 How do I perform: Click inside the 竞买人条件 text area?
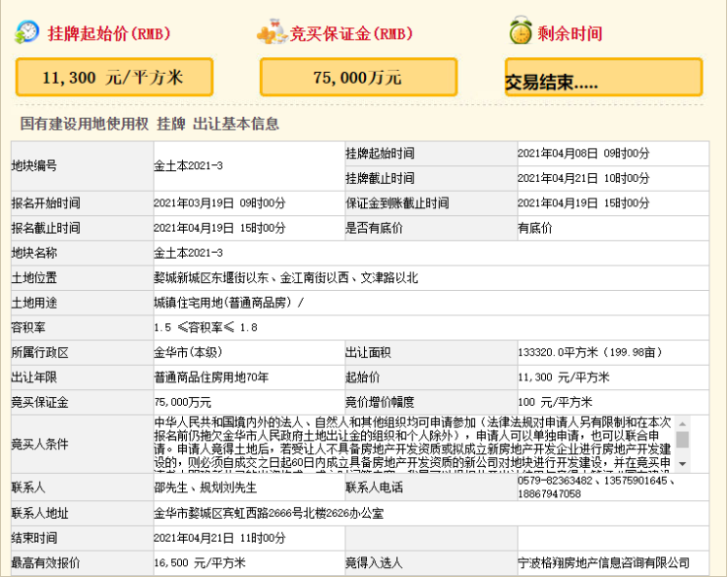pos(413,444)
